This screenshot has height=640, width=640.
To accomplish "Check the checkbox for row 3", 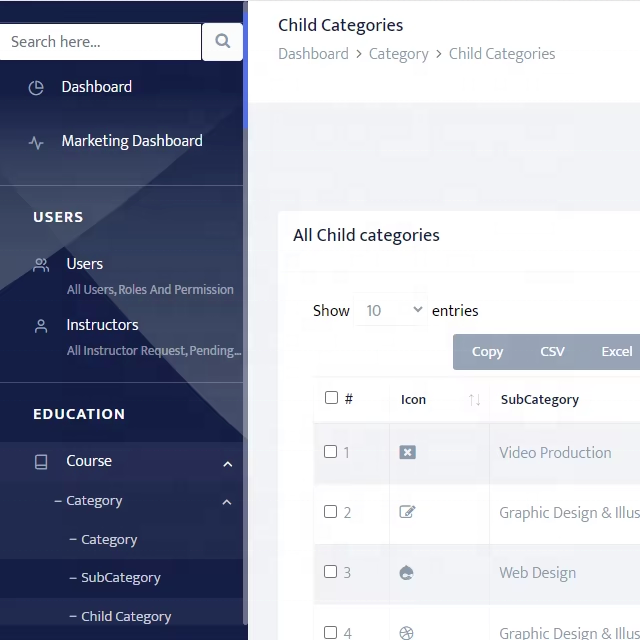I will tap(331, 572).
